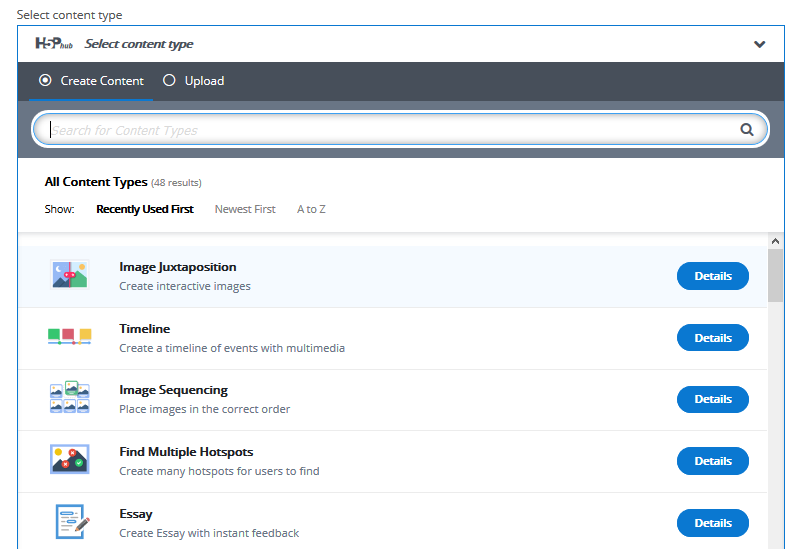The width and height of the screenshot is (803, 549).
Task: Select the Upload radio button
Action: 169,81
